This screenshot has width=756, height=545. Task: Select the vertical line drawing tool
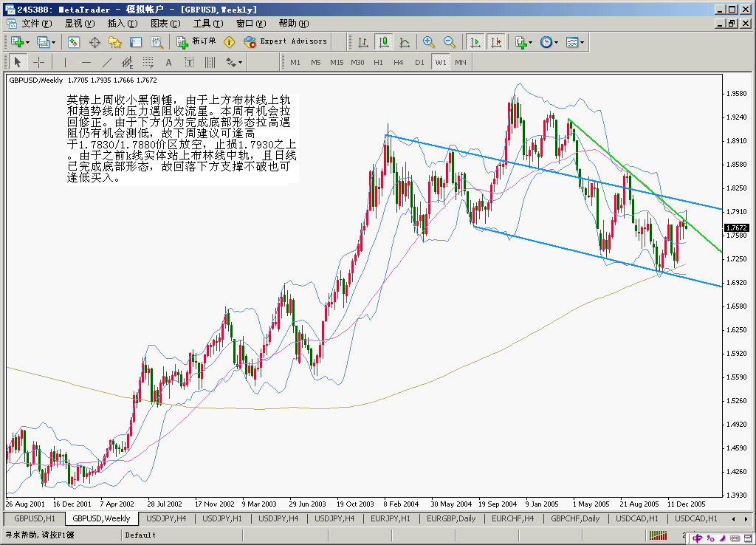[65, 62]
